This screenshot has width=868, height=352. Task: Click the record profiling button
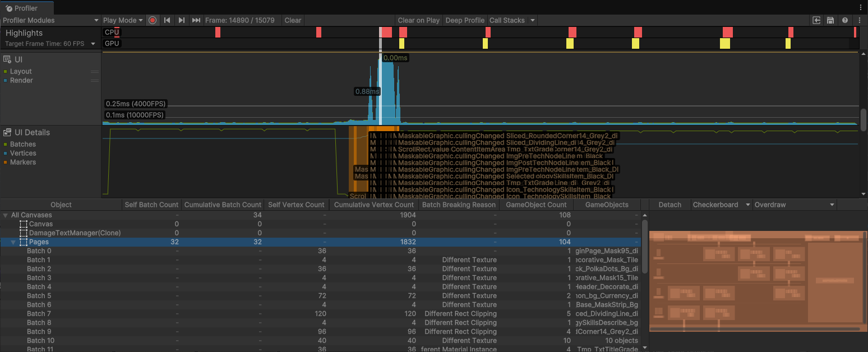point(153,20)
